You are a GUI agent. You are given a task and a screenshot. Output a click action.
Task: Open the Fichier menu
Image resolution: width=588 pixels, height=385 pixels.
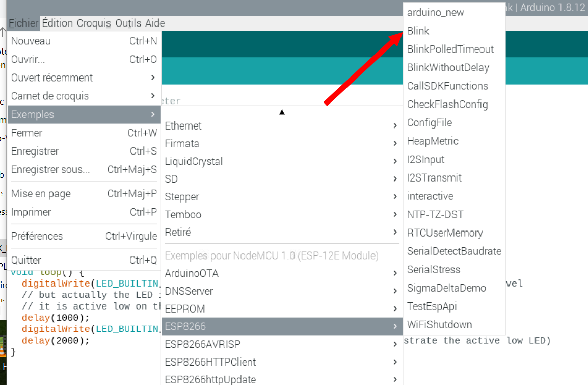(x=23, y=23)
